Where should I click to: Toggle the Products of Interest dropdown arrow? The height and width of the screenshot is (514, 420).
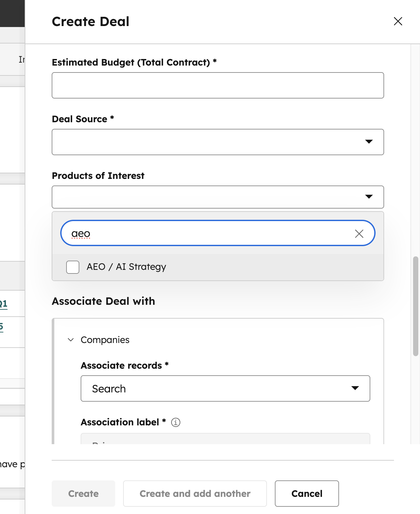coord(369,197)
